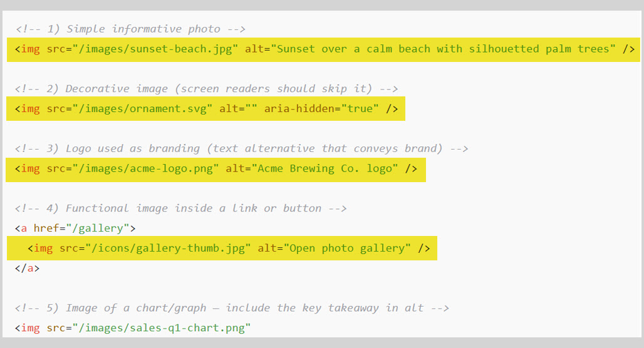Select the acme-logo.png img code line
Viewport: 644px width, 348px height.
[216, 170]
